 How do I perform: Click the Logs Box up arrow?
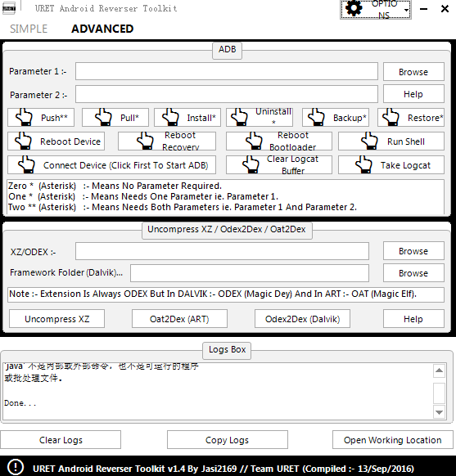click(439, 370)
